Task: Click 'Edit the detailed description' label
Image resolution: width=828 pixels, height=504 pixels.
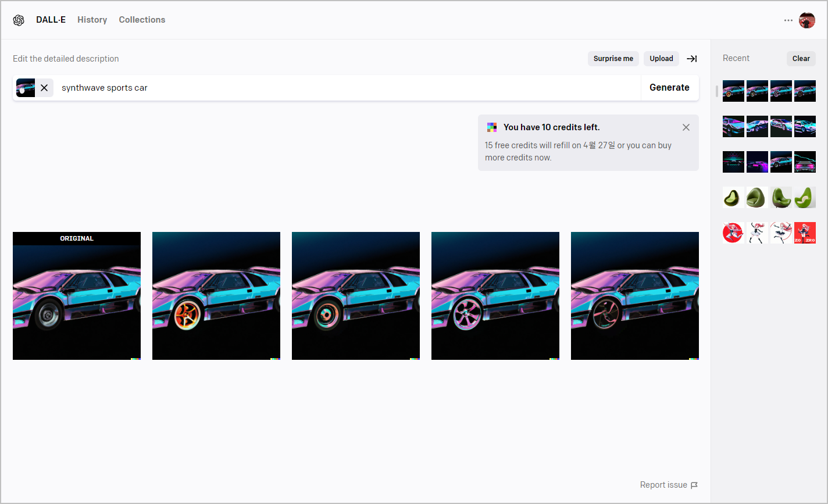Action: (x=66, y=59)
